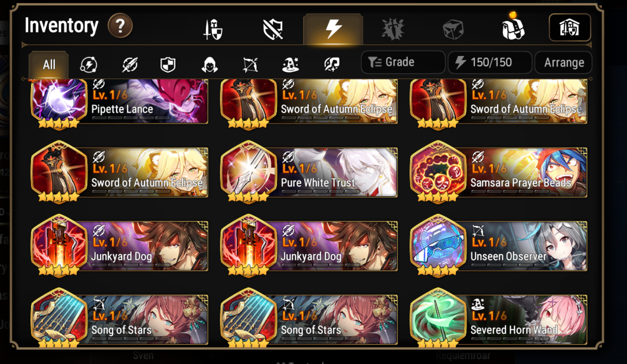Open the crossed-out shield inventory tab

pos(273,29)
